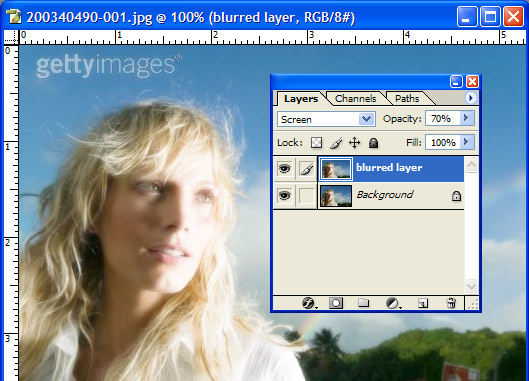Click the Background layer lock icon

coord(456,196)
